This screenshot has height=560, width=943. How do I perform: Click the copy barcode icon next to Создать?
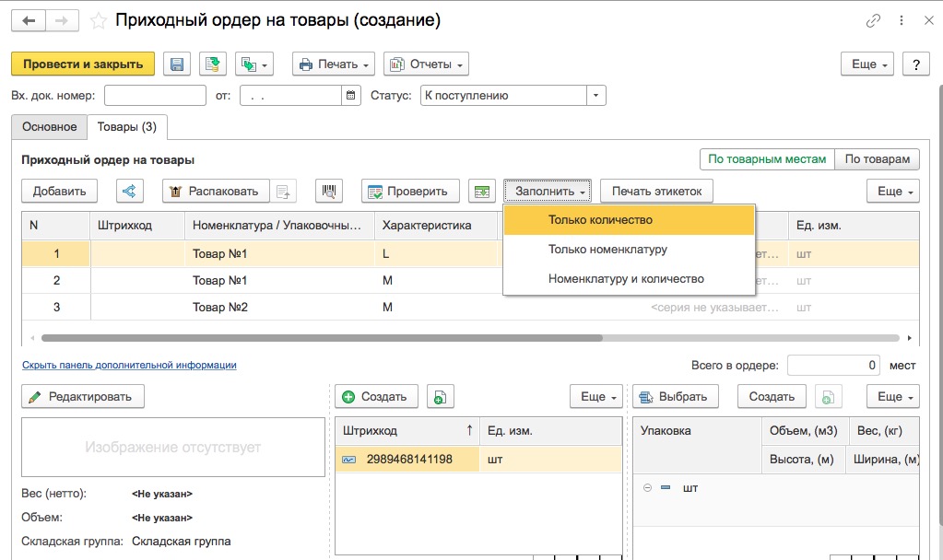coord(441,397)
